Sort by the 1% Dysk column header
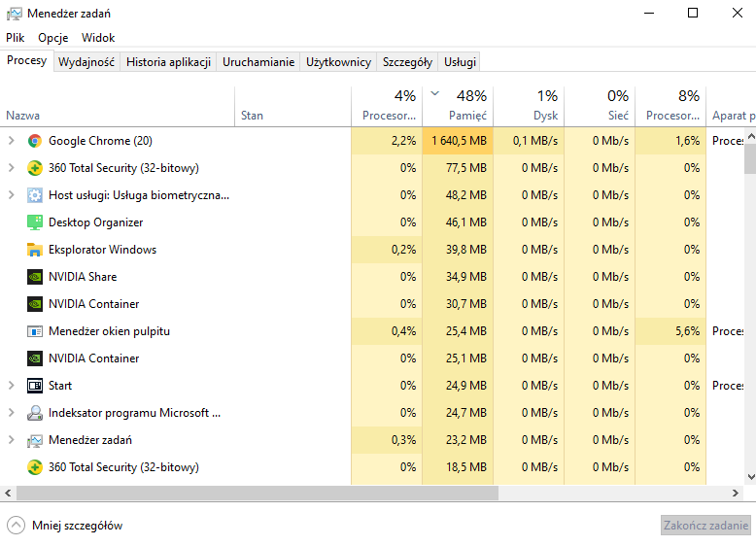Screen dimensions: 756x546 tap(529, 107)
